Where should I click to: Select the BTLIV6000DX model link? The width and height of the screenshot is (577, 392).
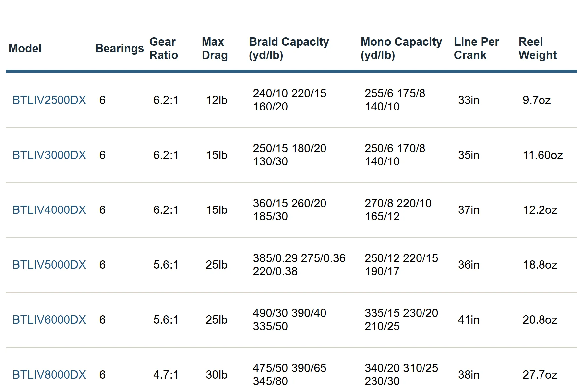49,320
